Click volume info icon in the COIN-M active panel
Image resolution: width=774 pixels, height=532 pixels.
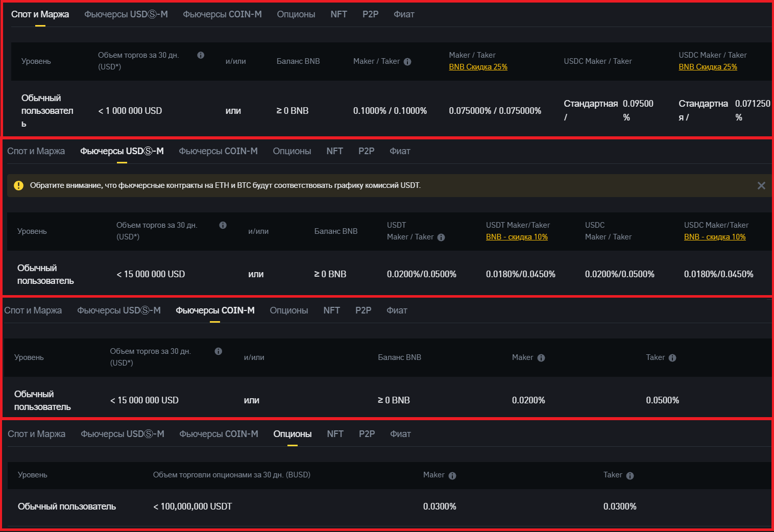[219, 351]
